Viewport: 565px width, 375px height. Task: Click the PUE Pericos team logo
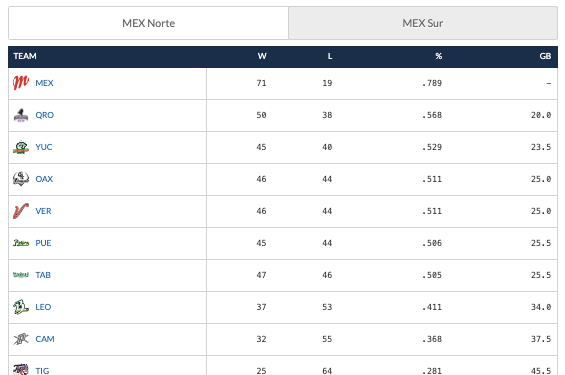21,243
